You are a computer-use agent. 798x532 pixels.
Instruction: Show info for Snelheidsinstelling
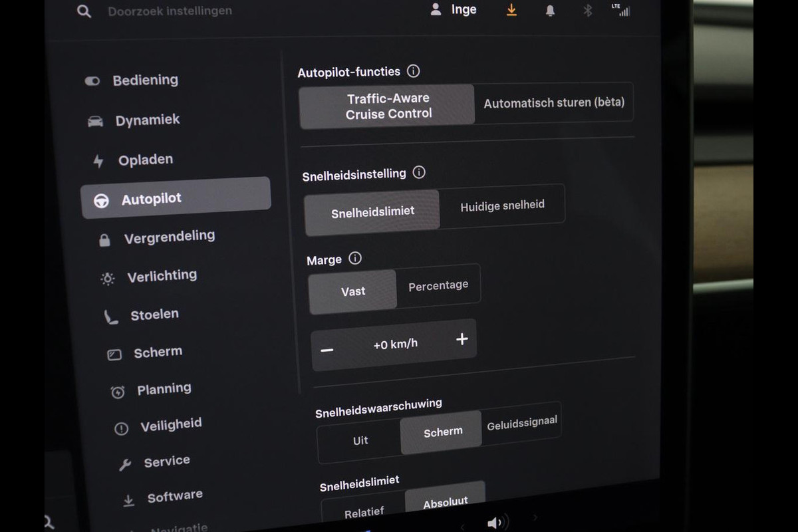click(x=419, y=173)
